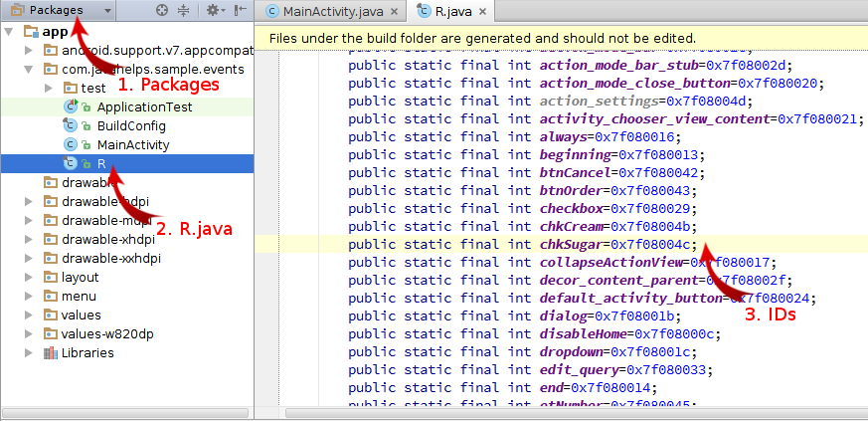This screenshot has width=868, height=421.
Task: Click the android.support.v7.appcompat folder icon
Action: pyautogui.click(x=51, y=51)
